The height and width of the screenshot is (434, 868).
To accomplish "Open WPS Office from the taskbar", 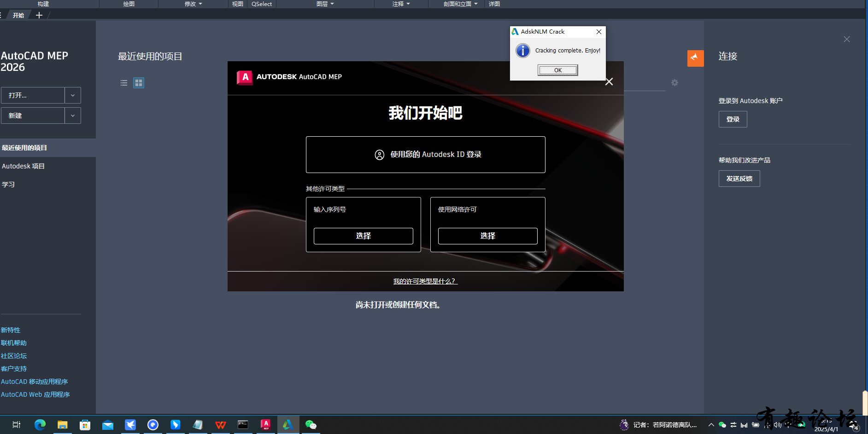I will point(221,425).
